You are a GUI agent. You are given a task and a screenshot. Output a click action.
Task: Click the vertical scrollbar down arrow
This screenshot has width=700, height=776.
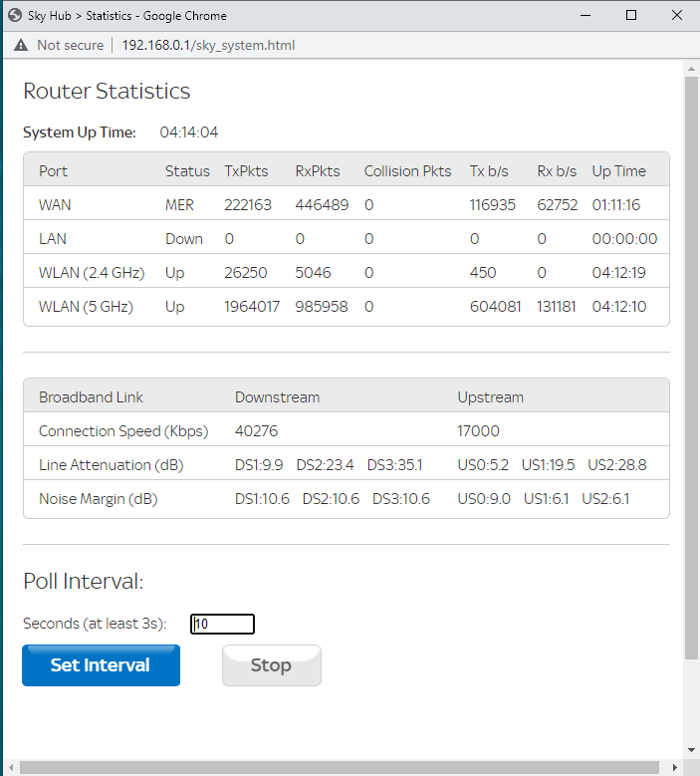click(692, 749)
